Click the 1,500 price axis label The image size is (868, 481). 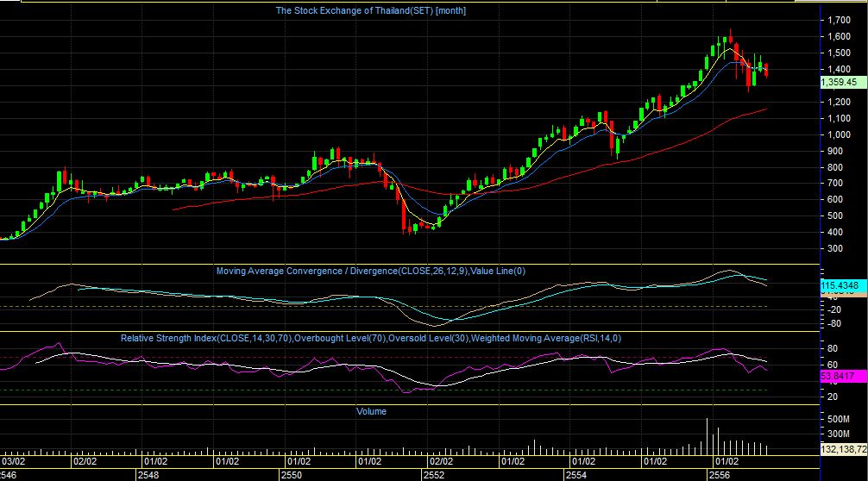click(840, 53)
